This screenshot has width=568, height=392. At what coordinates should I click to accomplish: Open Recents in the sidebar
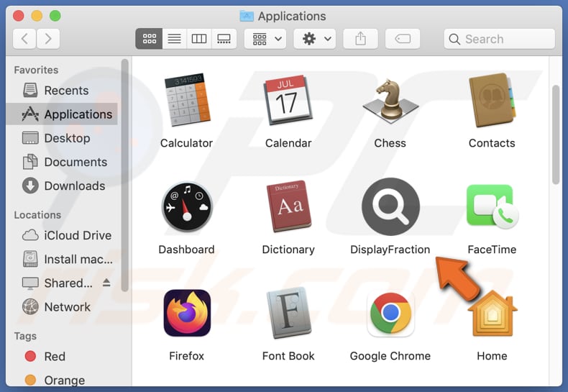point(62,90)
